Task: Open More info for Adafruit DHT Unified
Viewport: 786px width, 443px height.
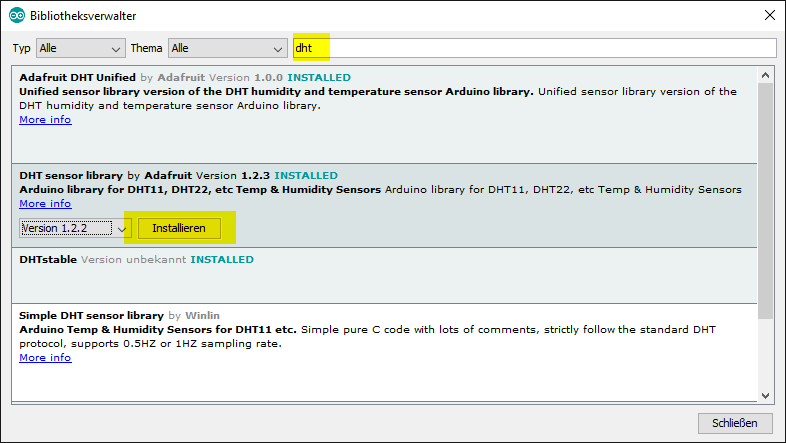Action: pyautogui.click(x=45, y=120)
